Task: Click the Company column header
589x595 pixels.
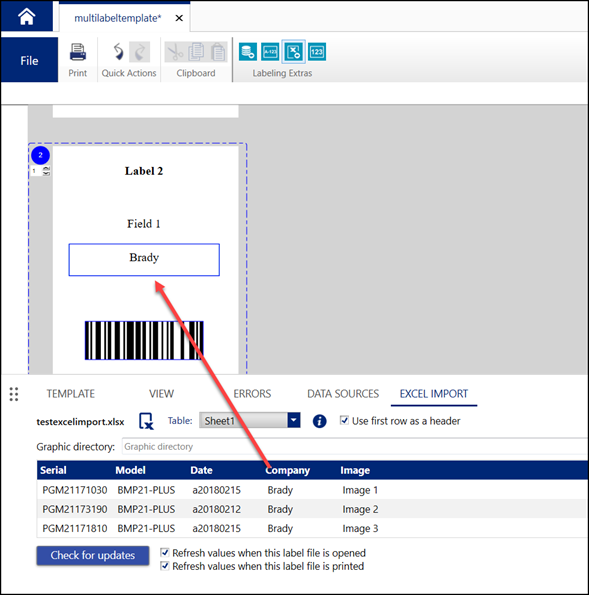Action: pos(287,471)
